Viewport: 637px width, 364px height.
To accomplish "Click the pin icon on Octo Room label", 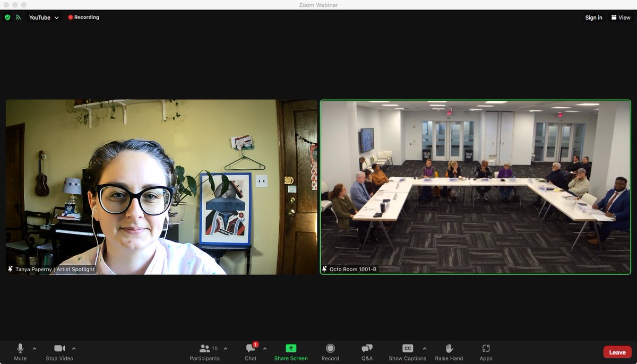I will coord(325,270).
